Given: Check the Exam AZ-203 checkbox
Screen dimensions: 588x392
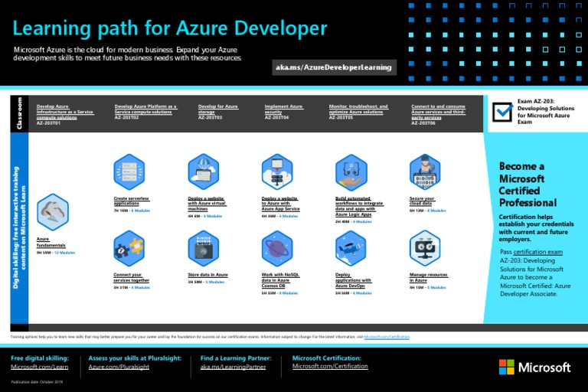Looking at the screenshot, I should pos(501,112).
